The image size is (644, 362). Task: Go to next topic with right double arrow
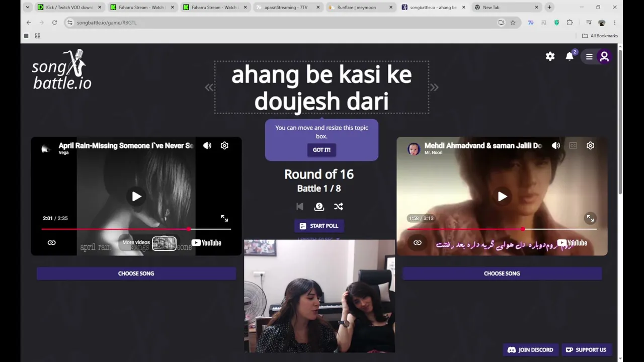click(434, 87)
